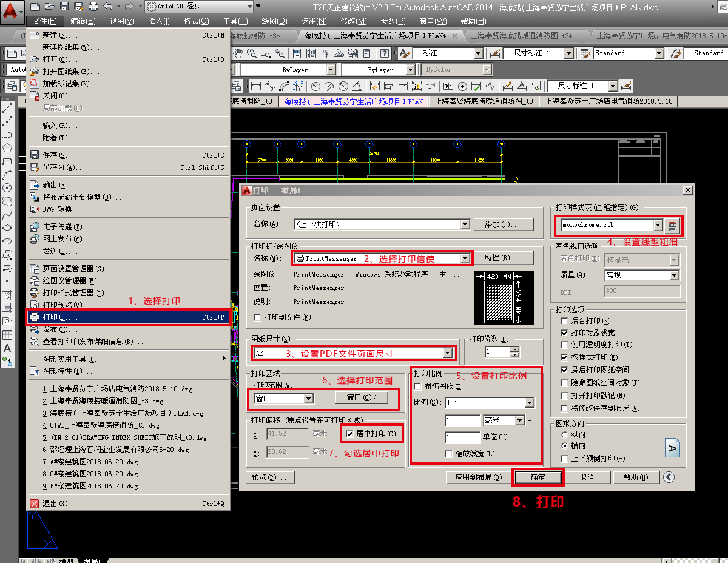Click the 预览(P)... button

point(271,477)
